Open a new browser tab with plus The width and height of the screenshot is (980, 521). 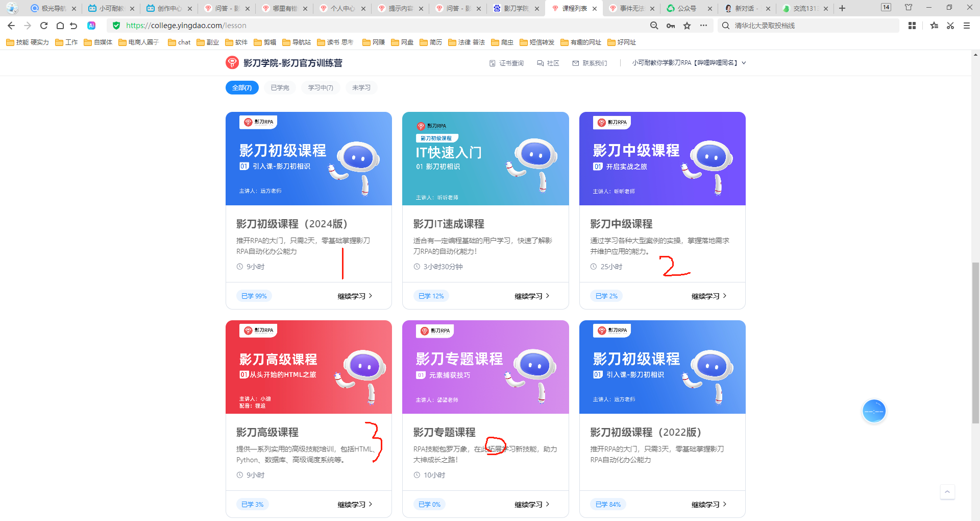842,8
